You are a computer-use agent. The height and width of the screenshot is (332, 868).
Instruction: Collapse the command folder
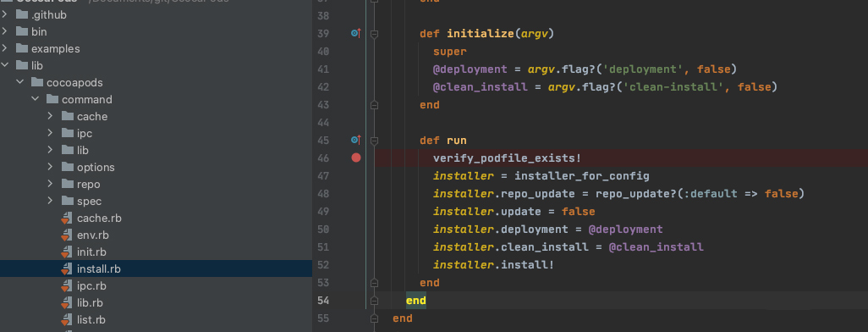click(x=36, y=99)
